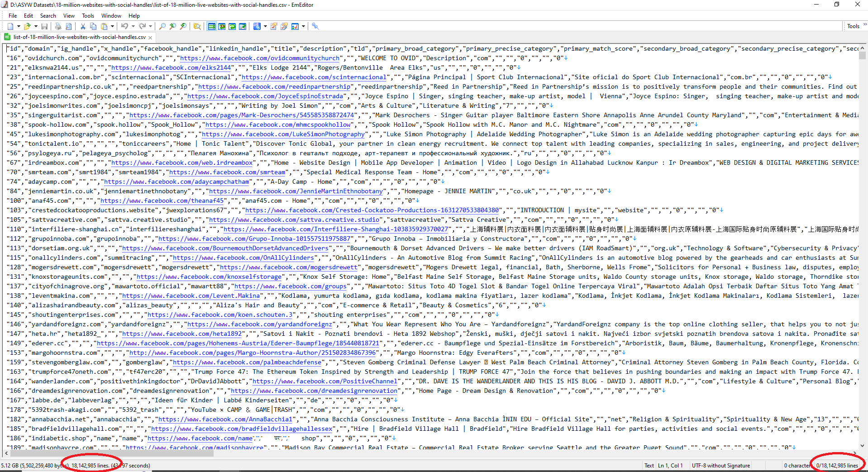Expand the Undo history dropdown
Viewport: 868px width, 472px height.
click(x=133, y=26)
